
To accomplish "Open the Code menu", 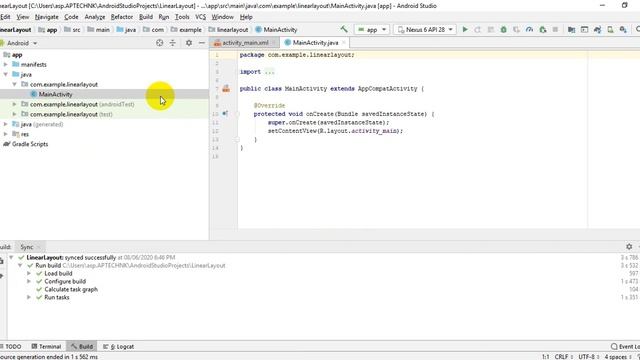I will pyautogui.click(x=71, y=17).
